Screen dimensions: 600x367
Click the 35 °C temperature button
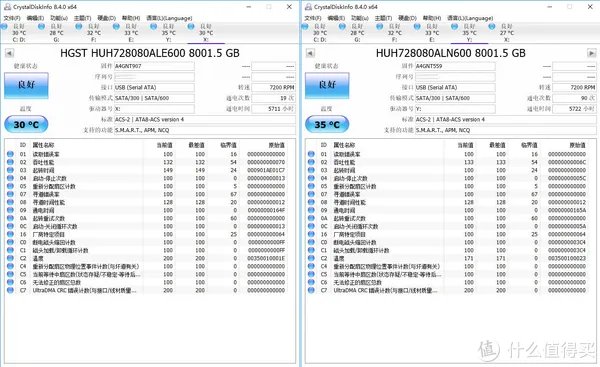click(327, 125)
